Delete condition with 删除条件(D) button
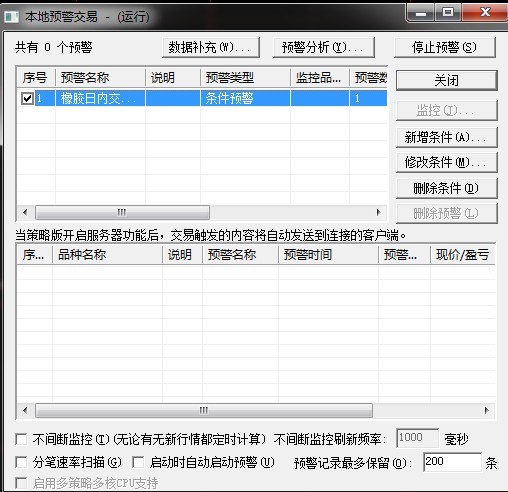 pyautogui.click(x=446, y=188)
